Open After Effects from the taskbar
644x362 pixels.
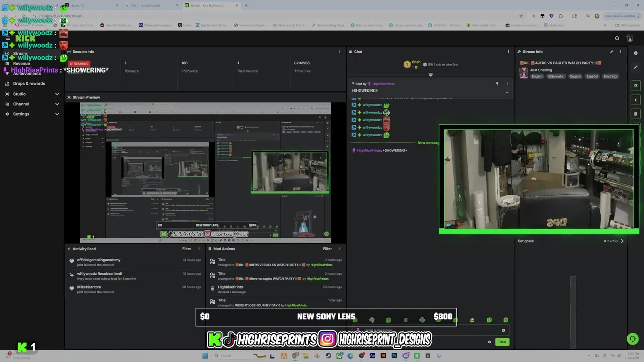(372, 356)
